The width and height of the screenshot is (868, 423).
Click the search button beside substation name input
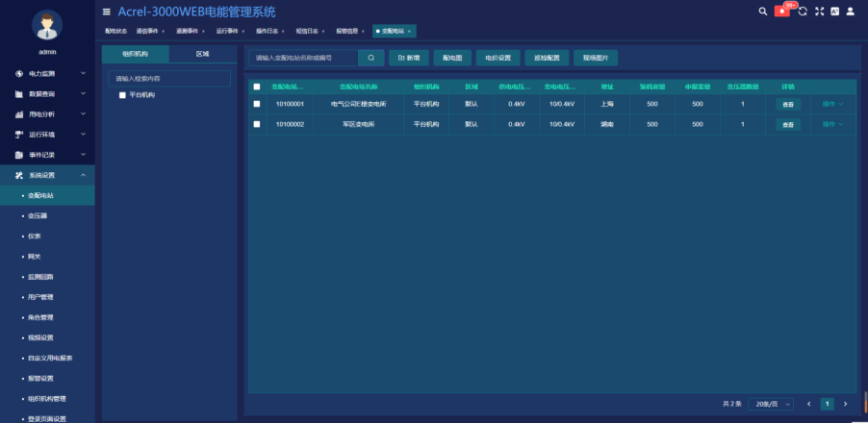pyautogui.click(x=370, y=58)
